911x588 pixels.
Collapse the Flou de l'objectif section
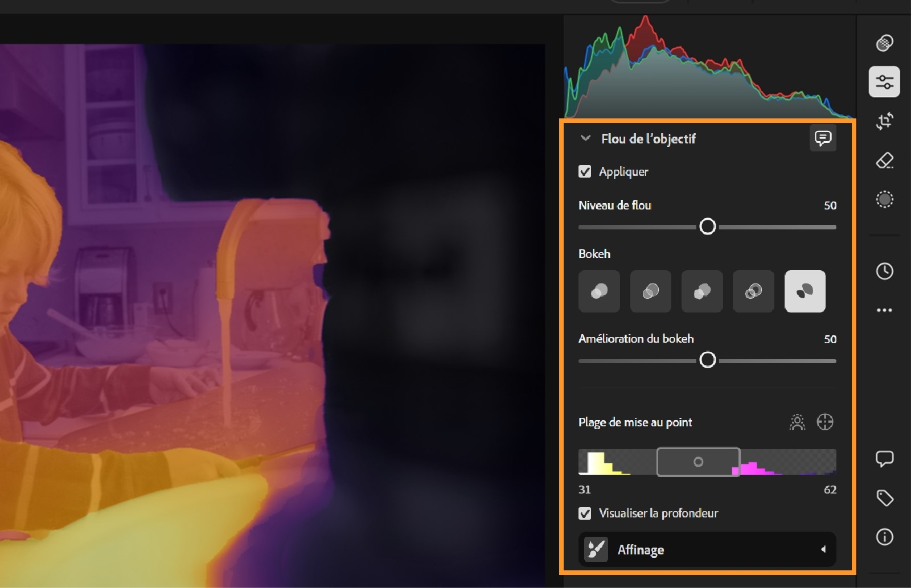[584, 138]
